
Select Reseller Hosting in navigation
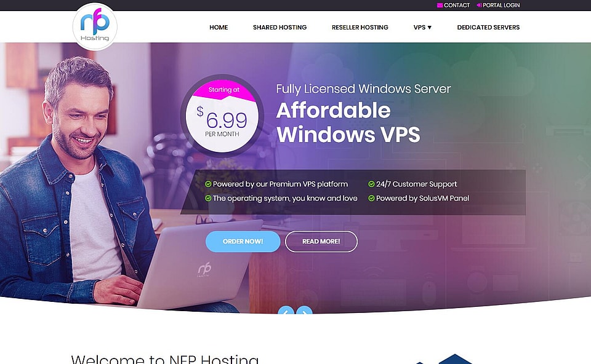click(x=360, y=28)
